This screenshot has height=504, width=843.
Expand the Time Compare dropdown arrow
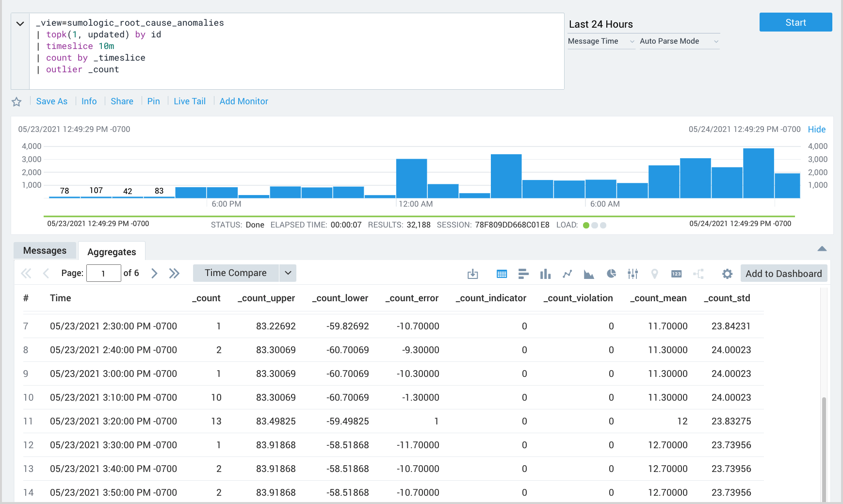point(288,273)
